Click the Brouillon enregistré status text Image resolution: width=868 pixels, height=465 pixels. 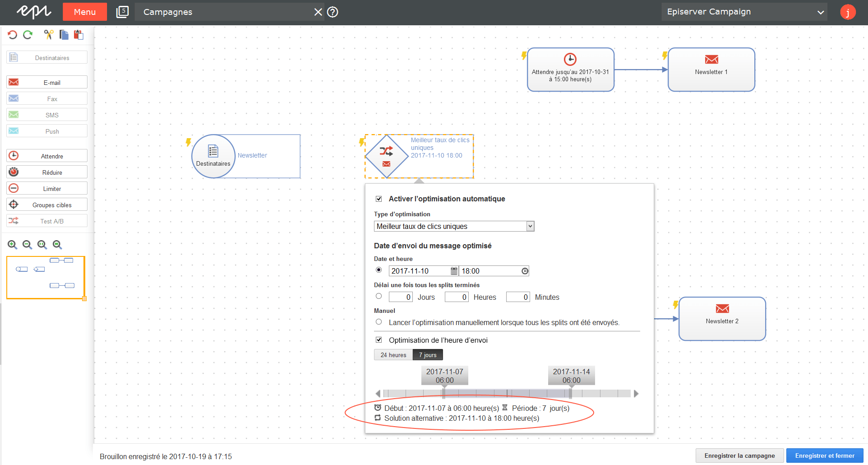coord(166,456)
